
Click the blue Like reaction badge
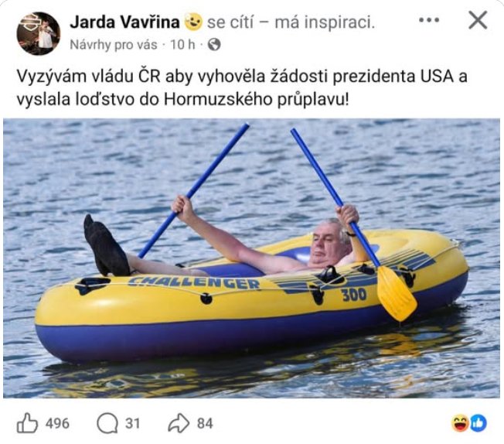click(478, 423)
